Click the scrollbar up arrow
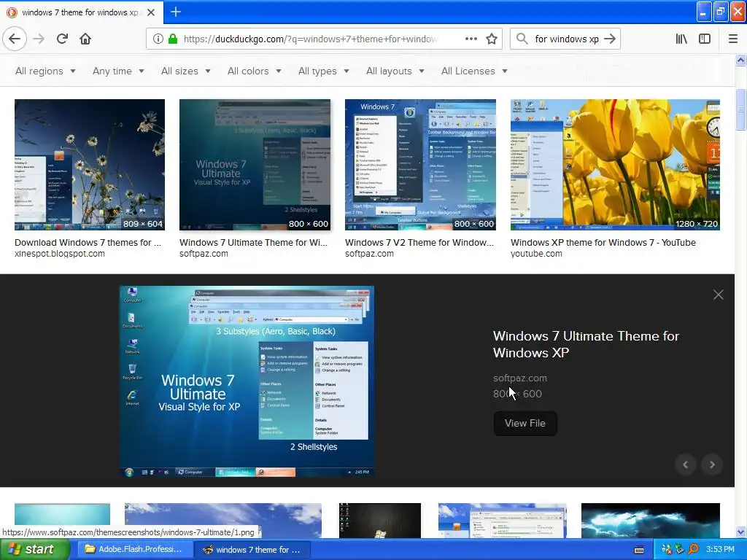 [x=740, y=60]
